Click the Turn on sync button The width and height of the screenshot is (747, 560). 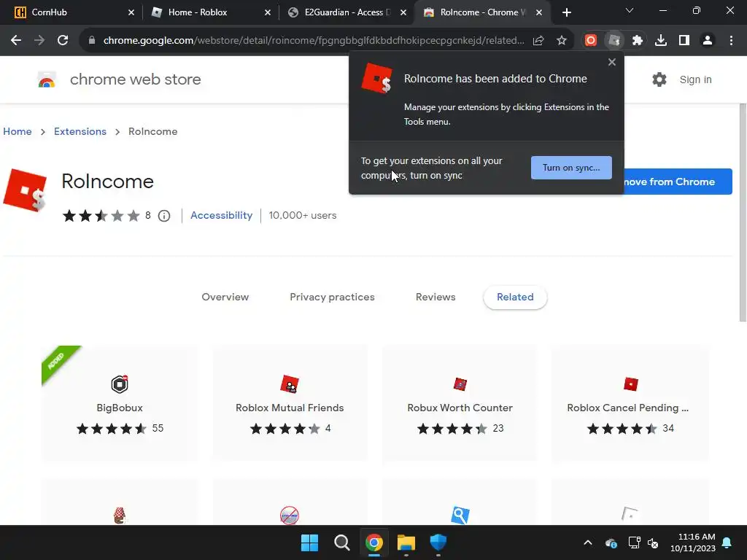(571, 168)
